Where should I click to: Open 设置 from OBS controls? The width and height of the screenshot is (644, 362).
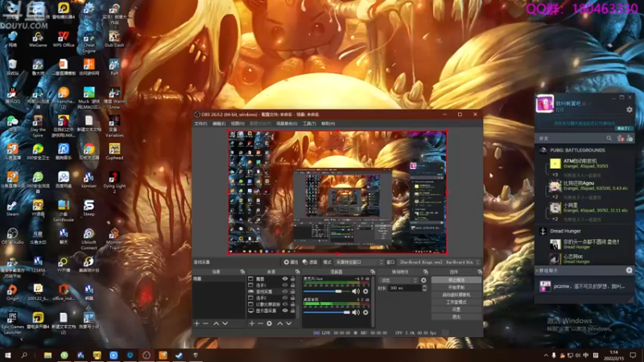point(456,310)
